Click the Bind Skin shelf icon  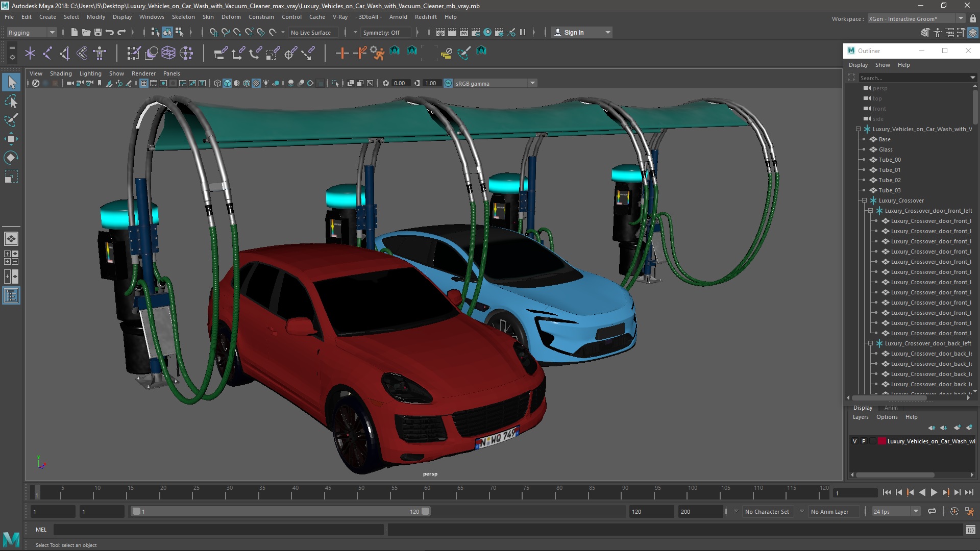point(82,53)
